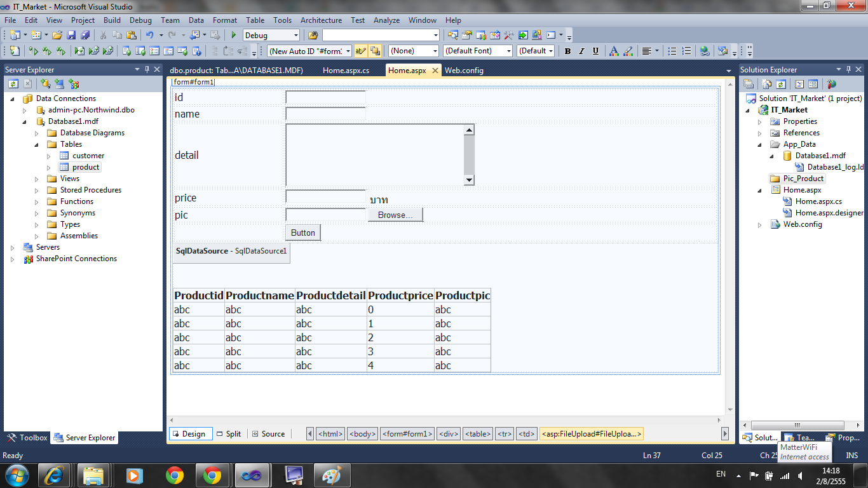Expand the customer table node

click(x=49, y=156)
